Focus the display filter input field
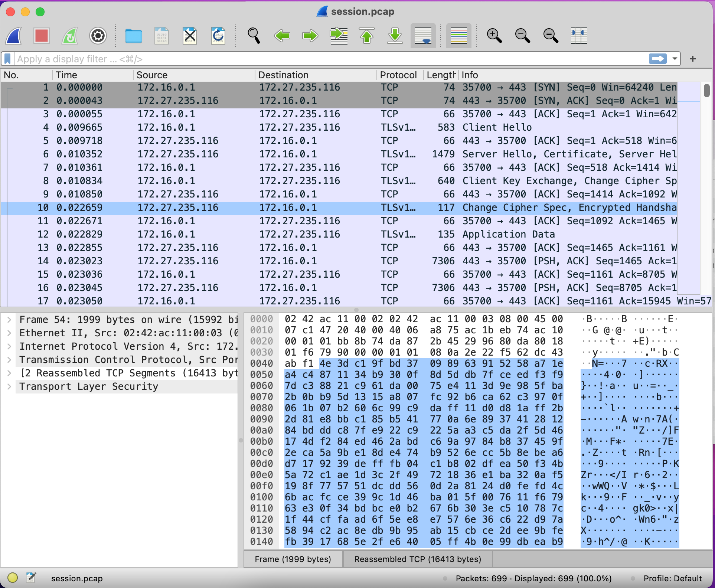This screenshot has height=588, width=715. pos(330,59)
